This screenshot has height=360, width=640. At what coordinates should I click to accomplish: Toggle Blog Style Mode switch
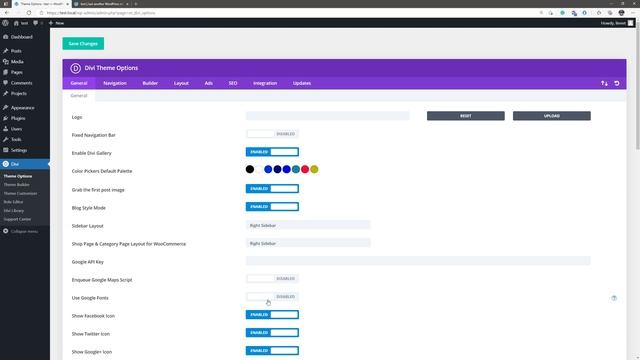coord(272,207)
